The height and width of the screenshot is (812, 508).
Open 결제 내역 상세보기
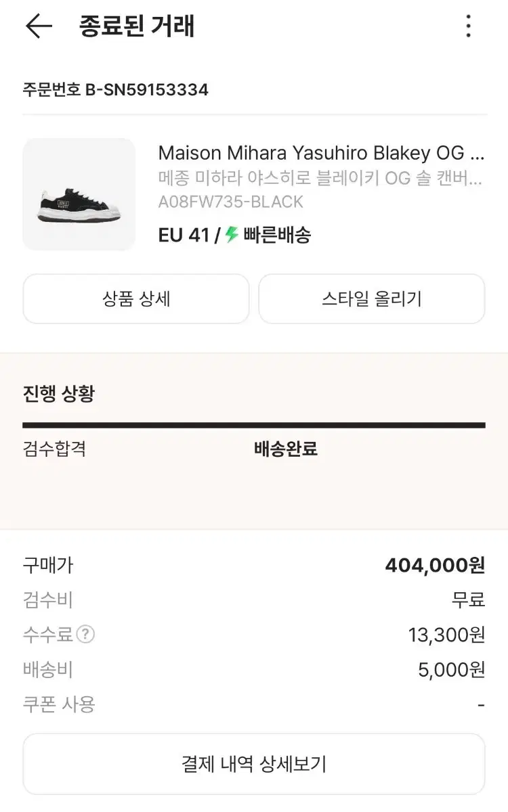click(x=254, y=764)
